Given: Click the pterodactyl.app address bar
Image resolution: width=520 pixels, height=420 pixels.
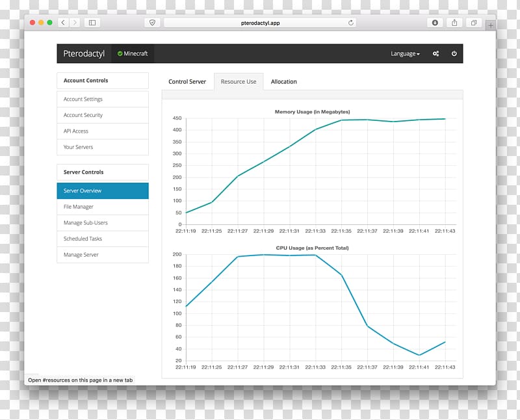Looking at the screenshot, I should [x=260, y=23].
